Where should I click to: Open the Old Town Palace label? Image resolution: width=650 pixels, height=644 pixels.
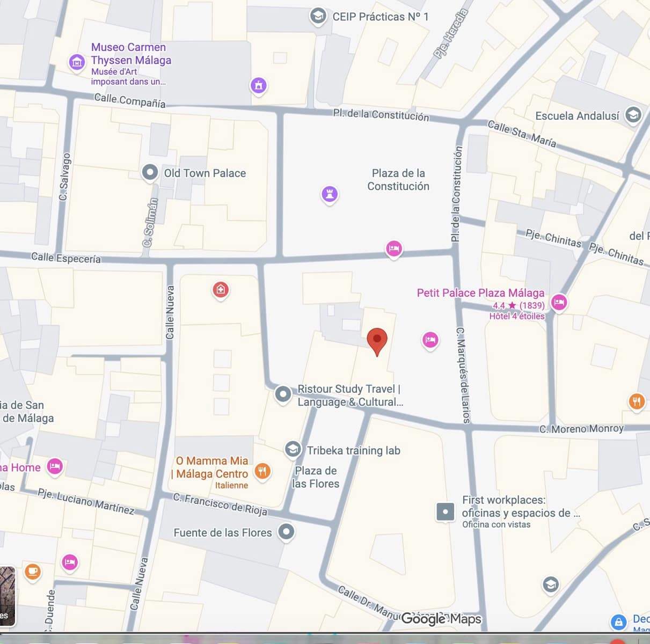pos(205,173)
